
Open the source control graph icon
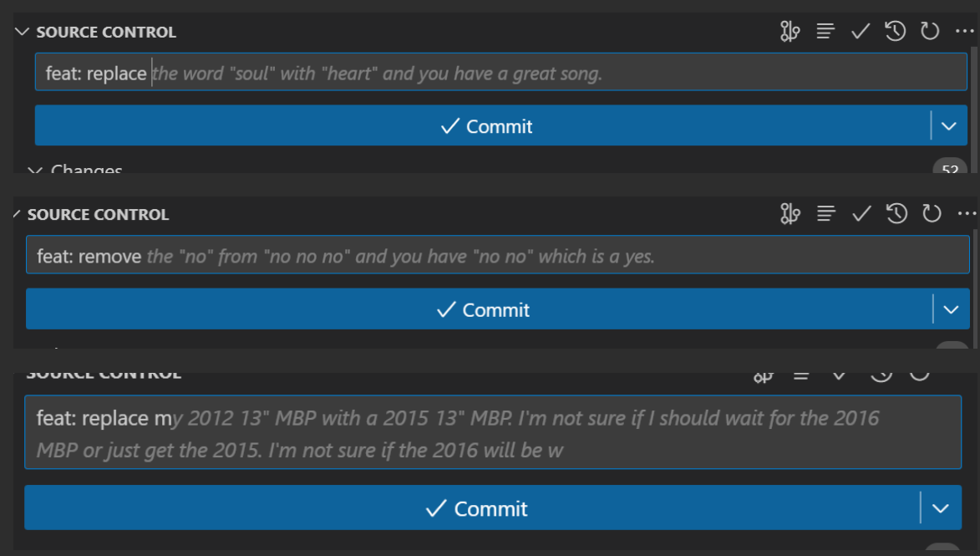click(x=790, y=31)
